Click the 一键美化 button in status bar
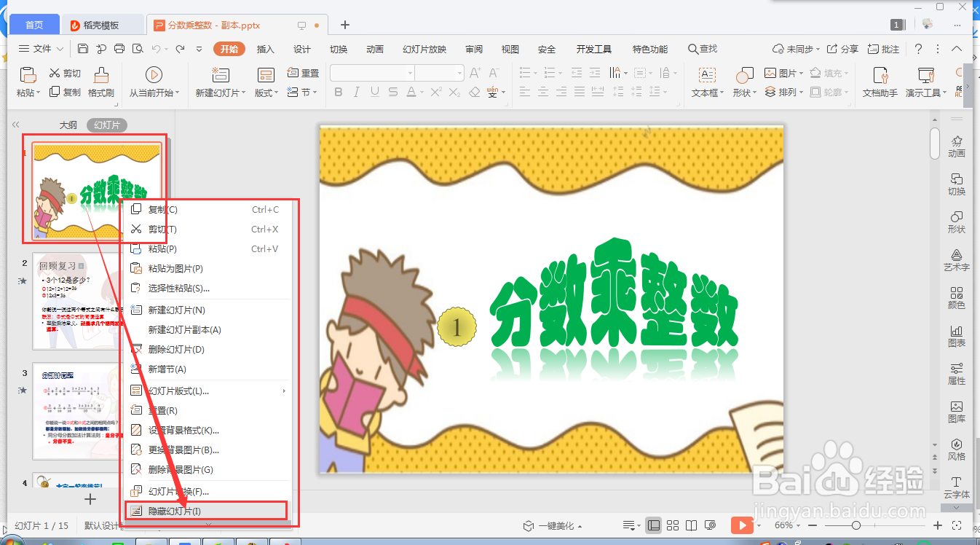The width and height of the screenshot is (980, 545). coord(556,525)
